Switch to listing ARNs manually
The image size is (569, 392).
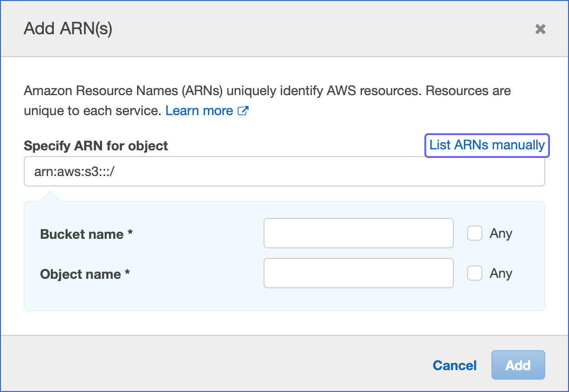coord(486,145)
